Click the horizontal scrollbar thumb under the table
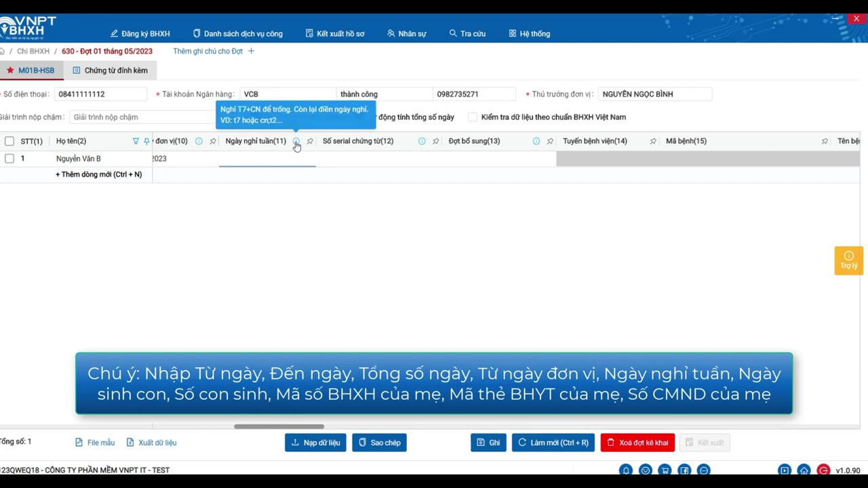The image size is (868, 488). tap(279, 426)
